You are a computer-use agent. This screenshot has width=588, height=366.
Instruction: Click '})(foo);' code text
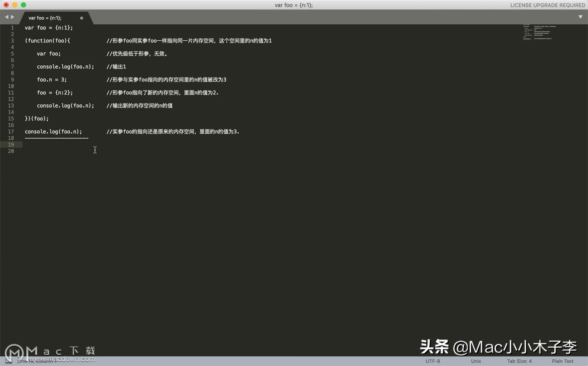point(37,119)
